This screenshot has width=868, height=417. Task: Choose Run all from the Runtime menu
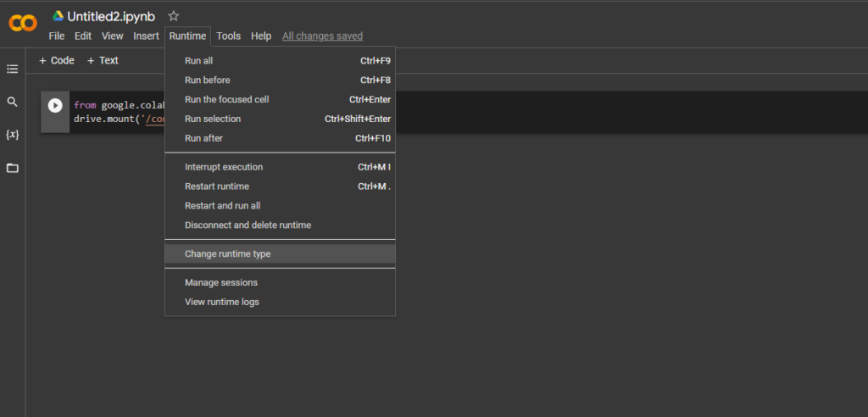pos(199,60)
